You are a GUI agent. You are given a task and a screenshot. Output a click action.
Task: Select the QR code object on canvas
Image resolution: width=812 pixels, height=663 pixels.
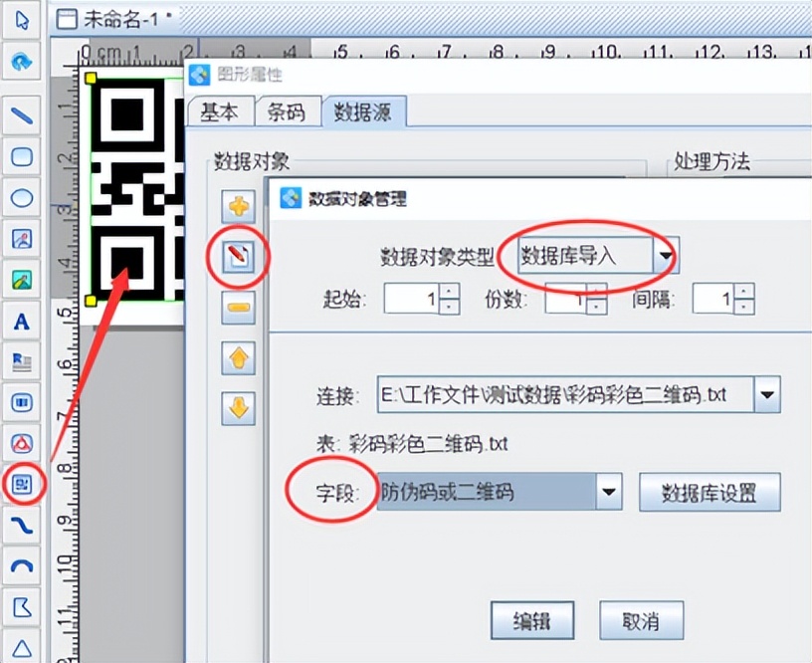point(137,189)
